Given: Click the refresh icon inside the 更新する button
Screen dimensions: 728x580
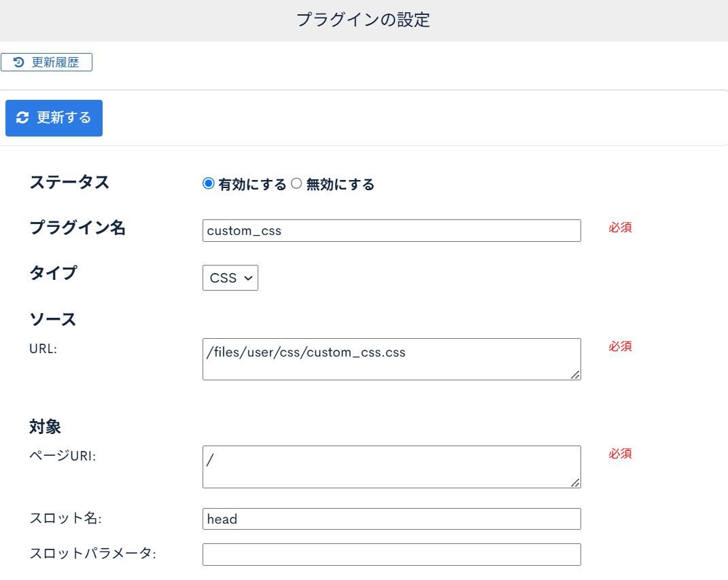Looking at the screenshot, I should coord(23,117).
